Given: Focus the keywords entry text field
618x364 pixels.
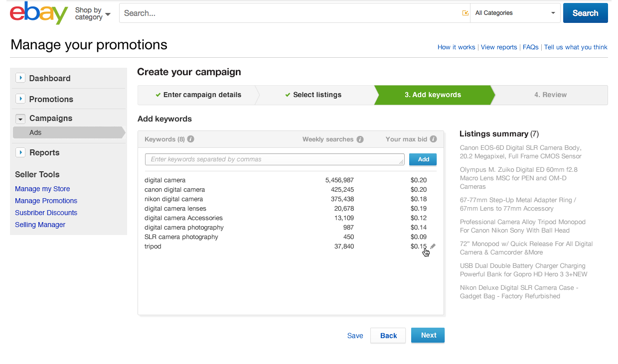Looking at the screenshot, I should [275, 159].
